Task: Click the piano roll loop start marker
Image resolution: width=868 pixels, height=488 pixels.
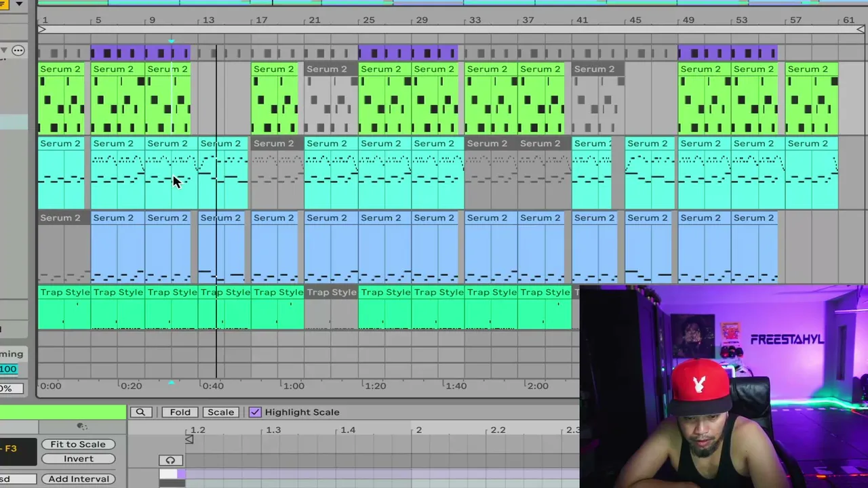Action: pyautogui.click(x=189, y=440)
